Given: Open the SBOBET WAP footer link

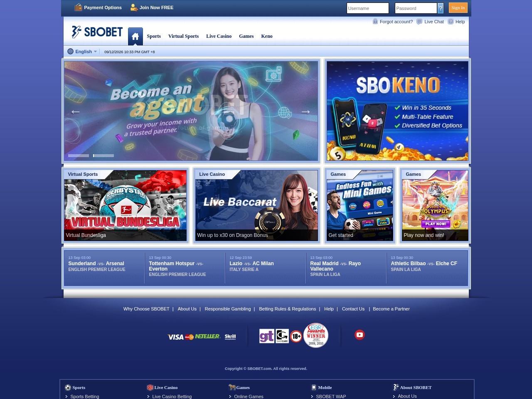Looking at the screenshot, I should [x=331, y=397].
